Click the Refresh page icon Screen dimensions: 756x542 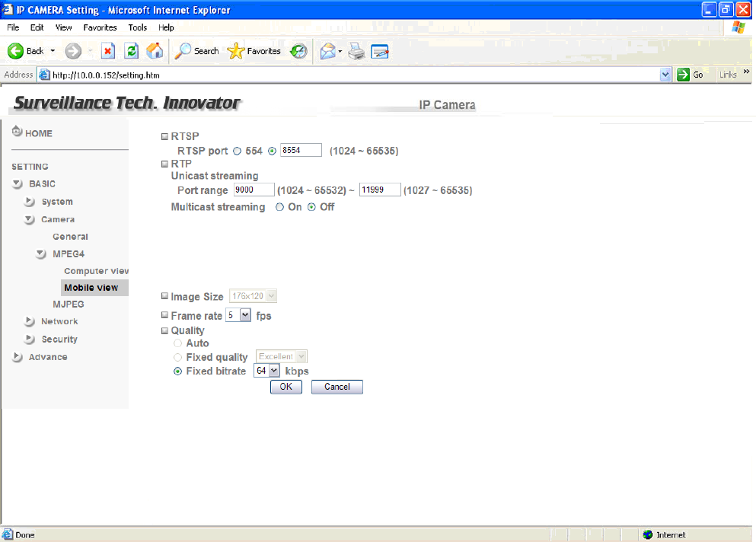pyautogui.click(x=132, y=51)
